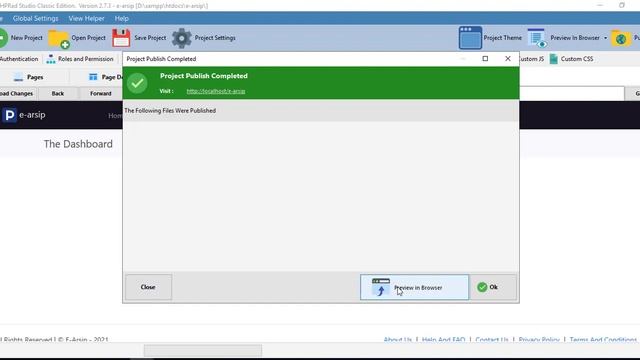The image size is (640, 360).
Task: Click the Project Theme icon
Action: point(470,38)
